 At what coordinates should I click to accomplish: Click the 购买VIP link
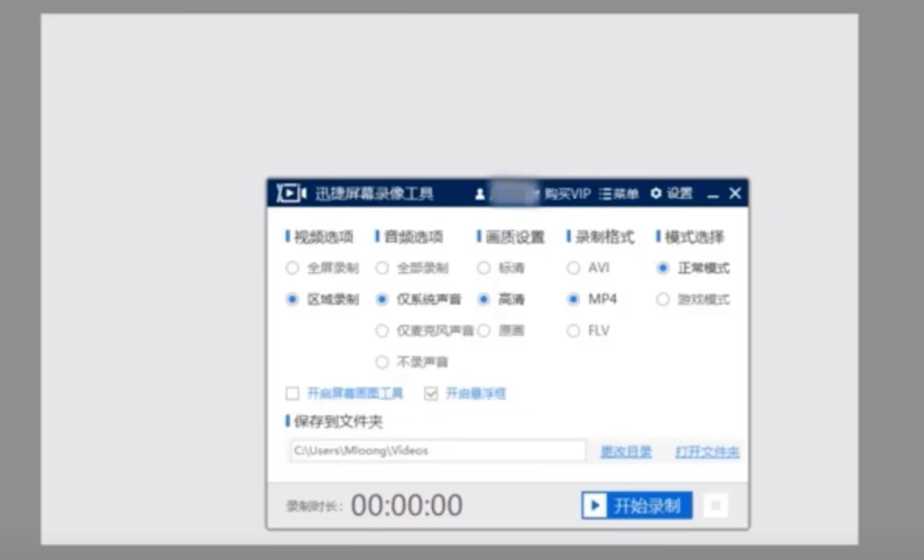567,194
